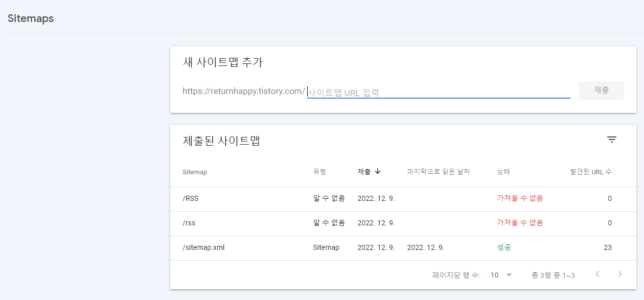Screen dimensions: 644x300
Task: Click the 마지막으로 읽은 날짜 column header
Action: click(x=439, y=172)
